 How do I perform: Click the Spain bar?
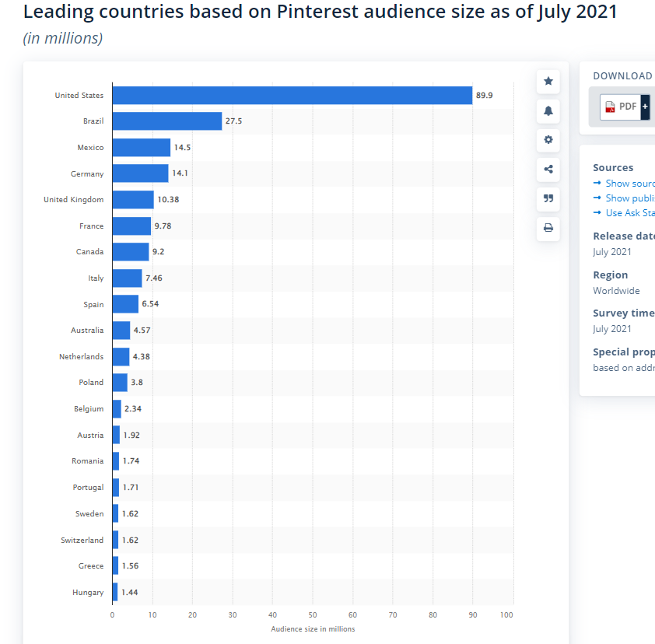tap(125, 304)
